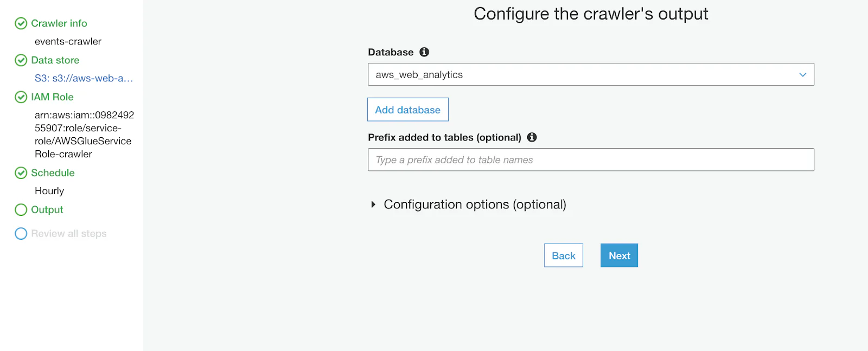Image resolution: width=868 pixels, height=351 pixels.
Task: Click the Schedule green checkmark icon
Action: [x=21, y=173]
